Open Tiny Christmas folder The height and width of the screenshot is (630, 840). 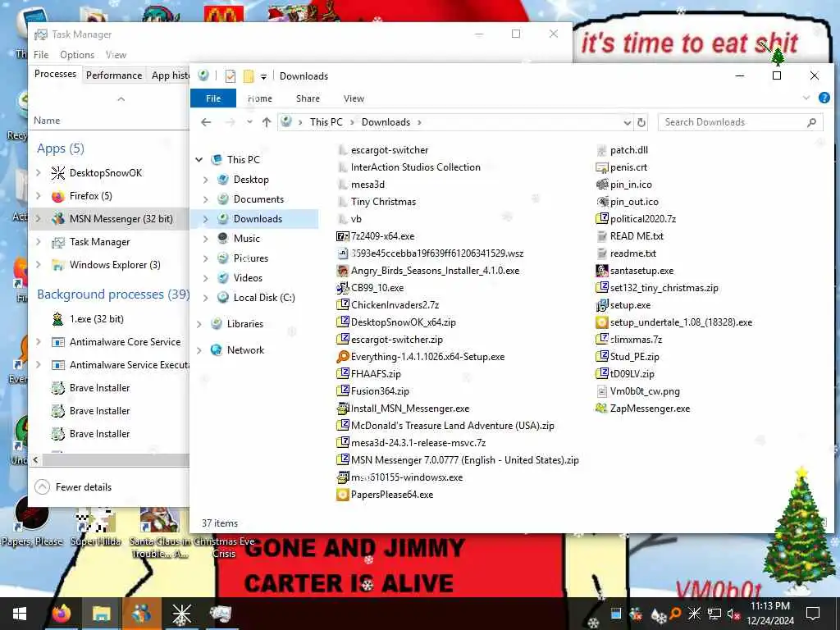click(x=377, y=202)
